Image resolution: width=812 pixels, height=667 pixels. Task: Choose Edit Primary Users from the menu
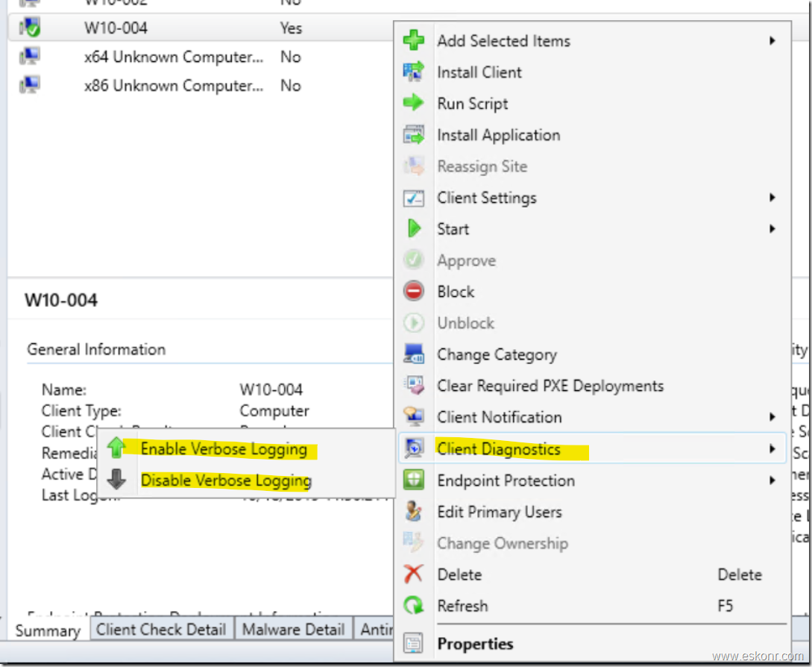(498, 512)
